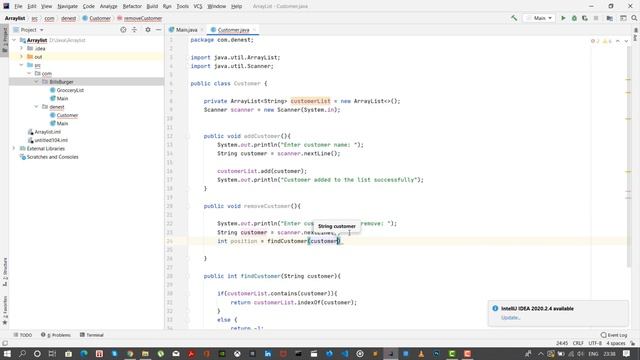Toggle Structure side tool button
Viewport: 640px width, 360px height.
tap(4, 271)
